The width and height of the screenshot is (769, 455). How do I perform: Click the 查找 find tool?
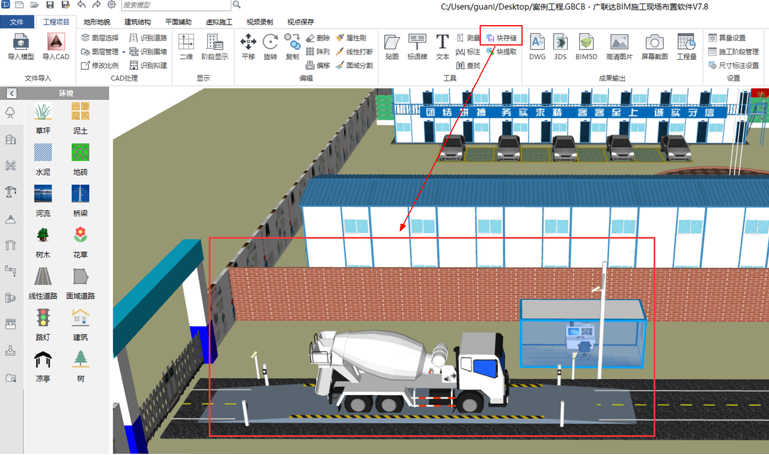468,65
